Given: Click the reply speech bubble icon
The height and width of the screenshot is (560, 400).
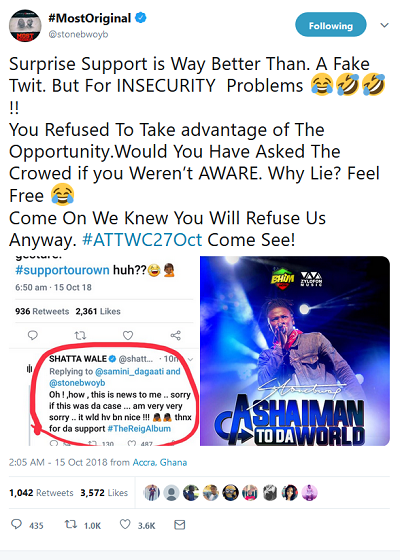Looking at the screenshot, I should [16, 524].
